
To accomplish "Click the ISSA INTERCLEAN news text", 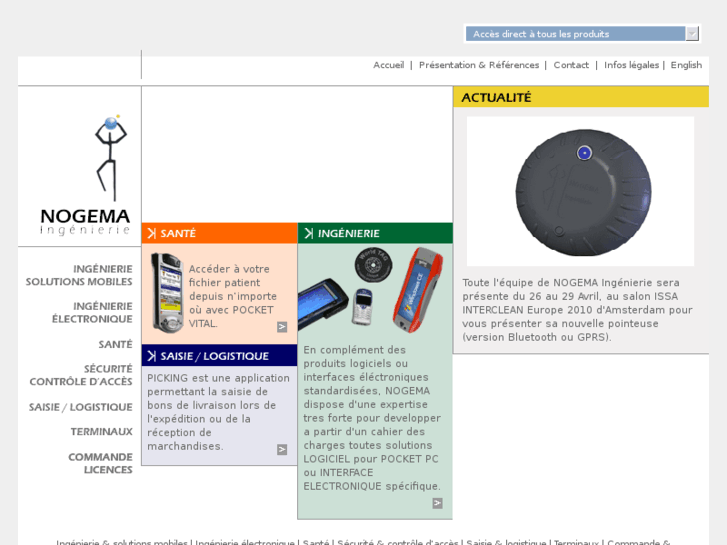I will [x=577, y=310].
